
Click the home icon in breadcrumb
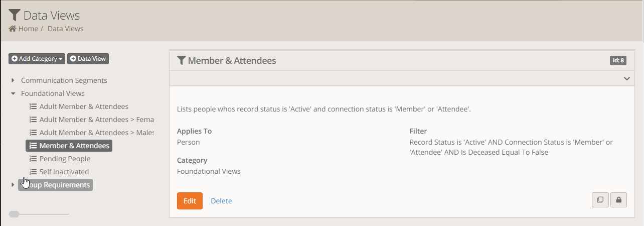point(13,29)
